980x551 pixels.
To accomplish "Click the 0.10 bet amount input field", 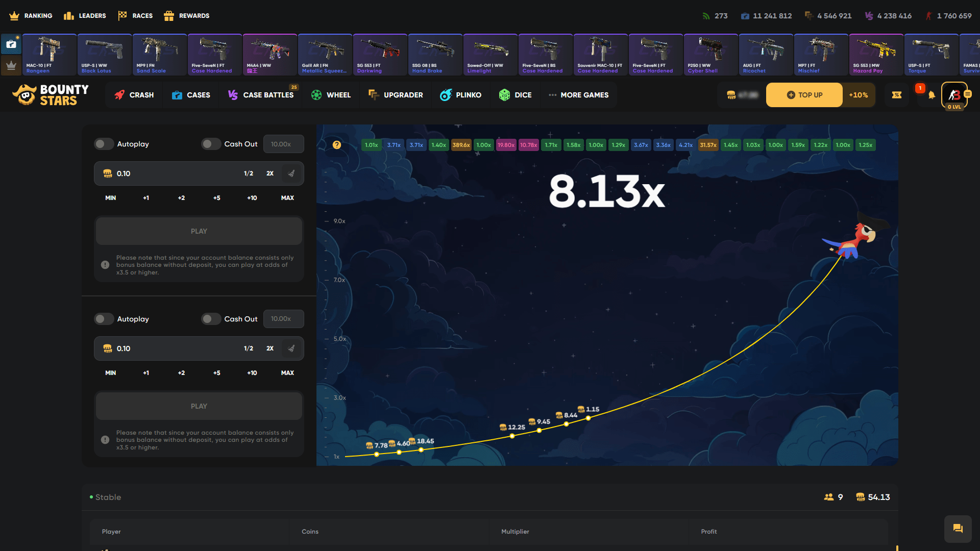I will click(x=153, y=173).
